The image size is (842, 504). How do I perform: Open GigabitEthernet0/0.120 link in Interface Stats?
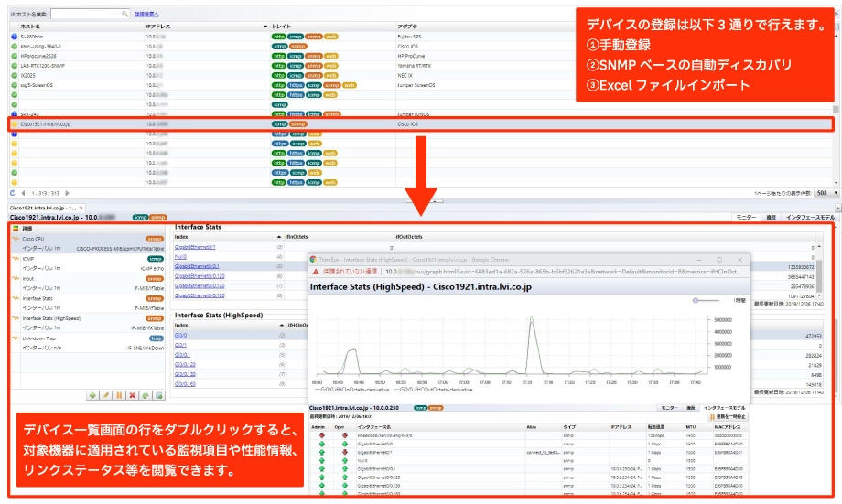[x=200, y=276]
